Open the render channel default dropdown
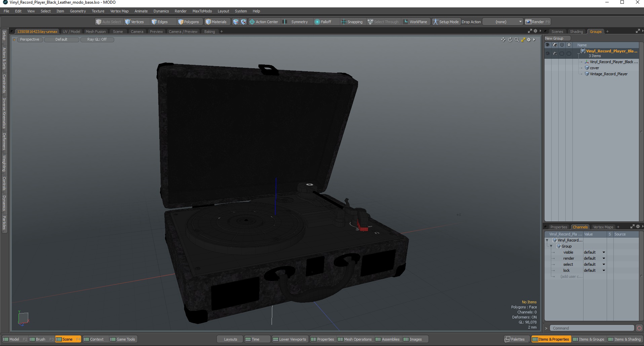644x346 pixels. coord(594,258)
